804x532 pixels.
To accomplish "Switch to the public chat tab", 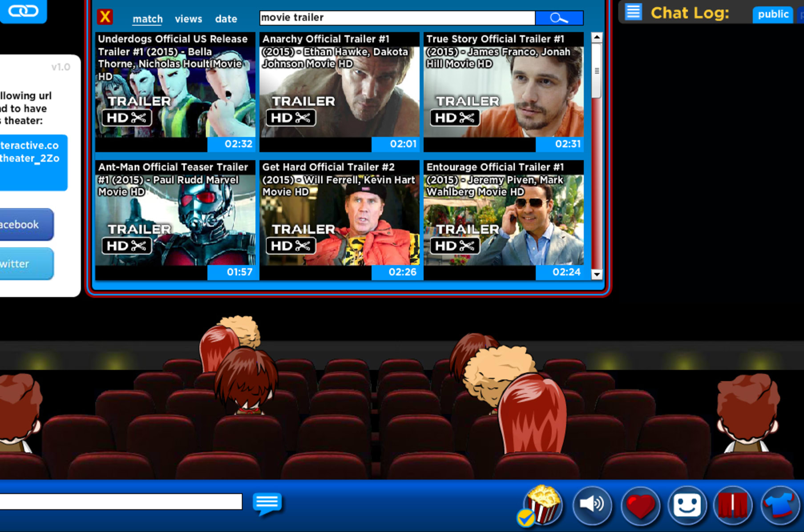I will 773,14.
